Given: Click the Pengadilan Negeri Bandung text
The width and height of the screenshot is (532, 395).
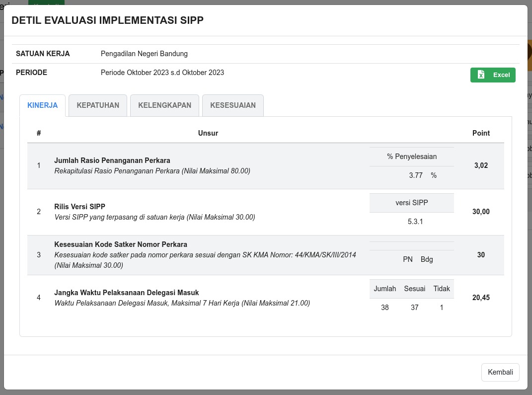Looking at the screenshot, I should pos(144,54).
